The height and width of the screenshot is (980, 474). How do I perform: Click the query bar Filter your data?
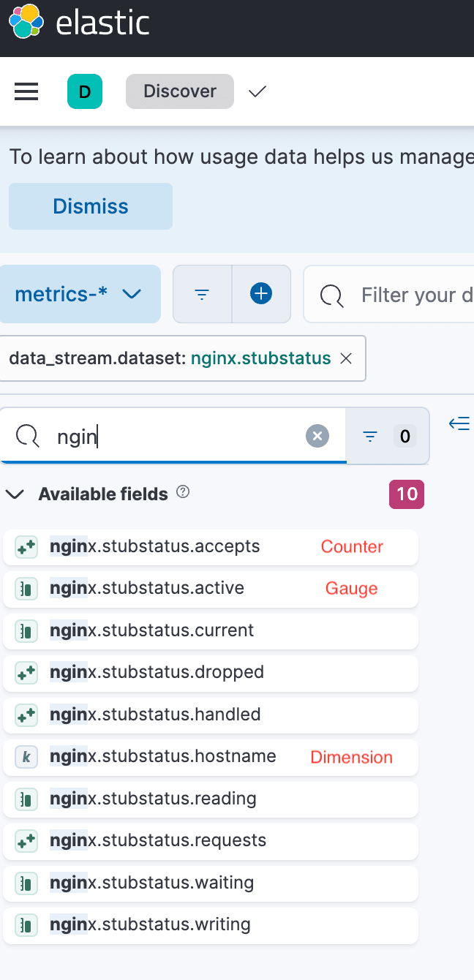coord(410,295)
